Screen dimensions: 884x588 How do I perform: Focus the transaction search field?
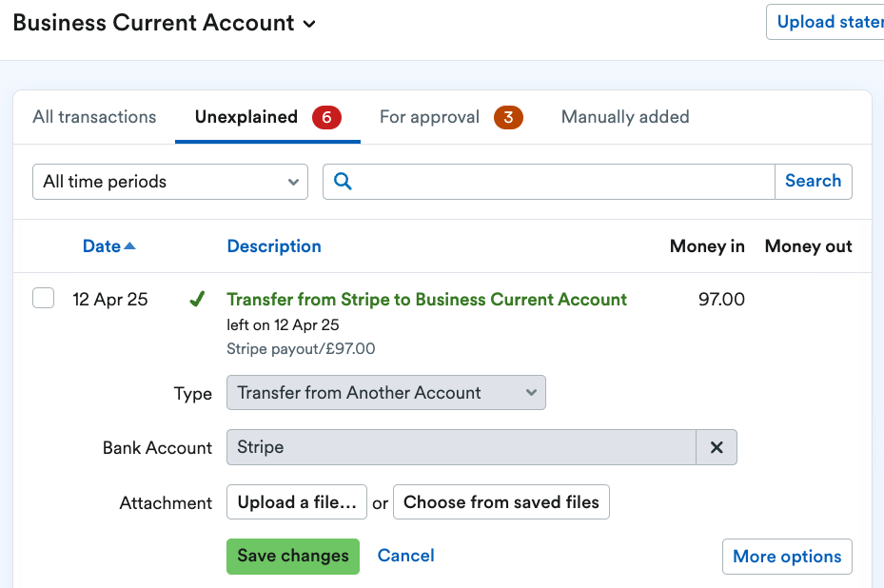(x=548, y=182)
